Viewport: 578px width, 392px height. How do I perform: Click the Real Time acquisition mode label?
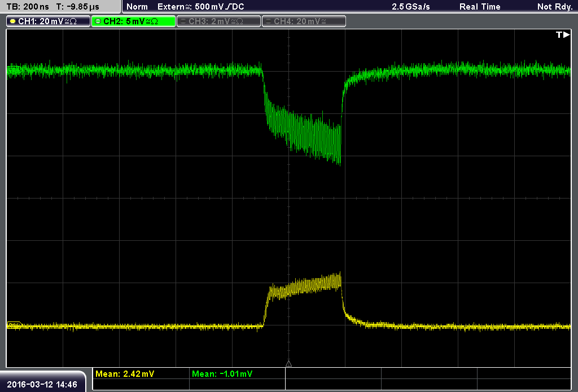480,7
